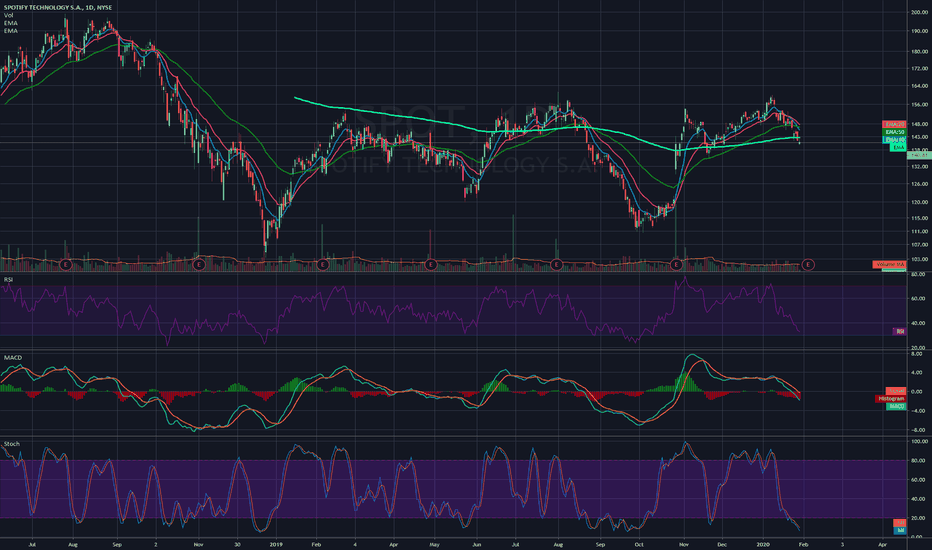Screen dimensions: 932x550
Task: Click the 164.00 price axis value
Action: [920, 86]
